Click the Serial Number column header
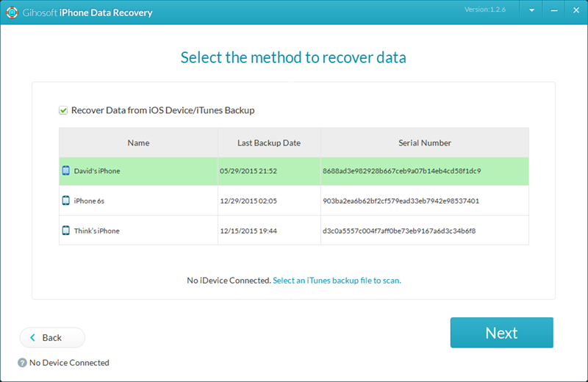The width and height of the screenshot is (588, 382). 425,143
